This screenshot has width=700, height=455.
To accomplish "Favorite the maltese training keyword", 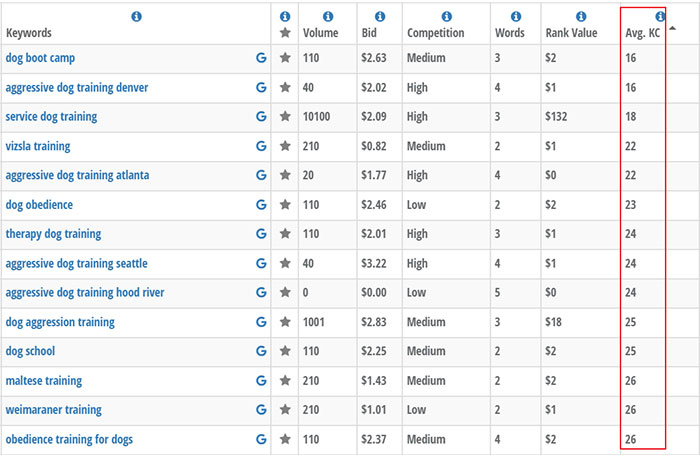I will [x=286, y=381].
